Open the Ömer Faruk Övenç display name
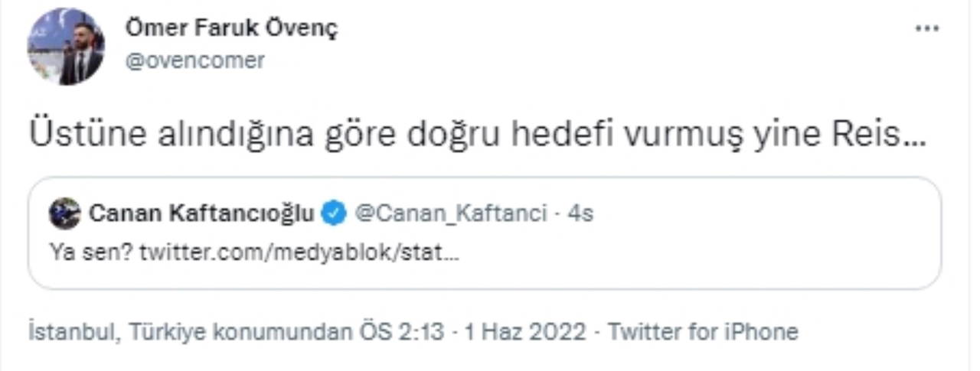The height and width of the screenshot is (371, 980). 230,29
